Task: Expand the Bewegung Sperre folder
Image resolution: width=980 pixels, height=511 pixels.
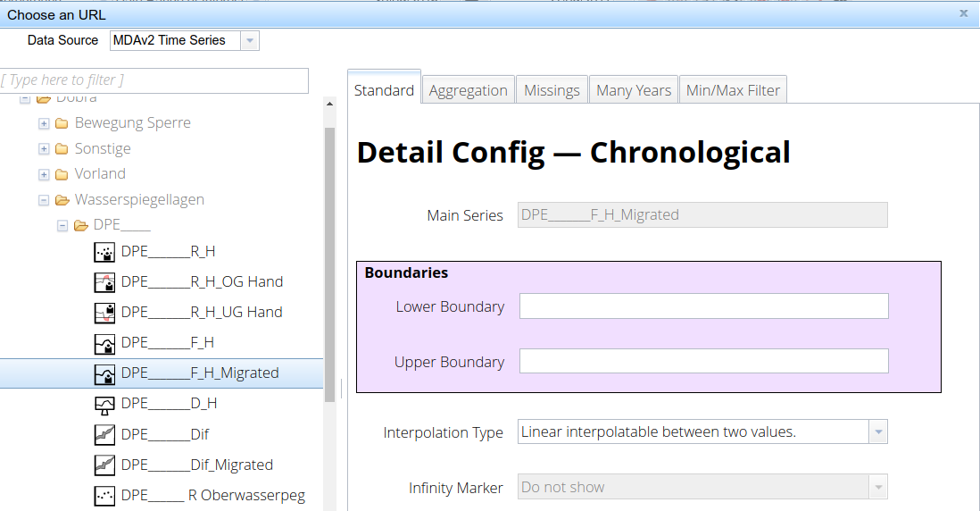Action: (44, 123)
